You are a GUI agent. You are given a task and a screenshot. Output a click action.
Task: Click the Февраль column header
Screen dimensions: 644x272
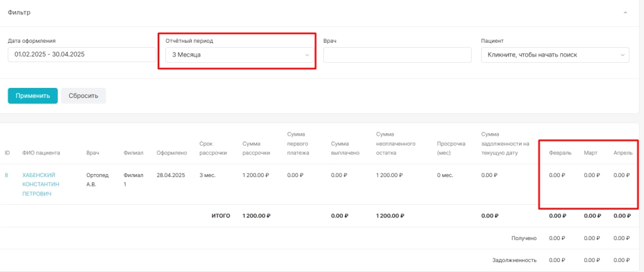pyautogui.click(x=560, y=153)
